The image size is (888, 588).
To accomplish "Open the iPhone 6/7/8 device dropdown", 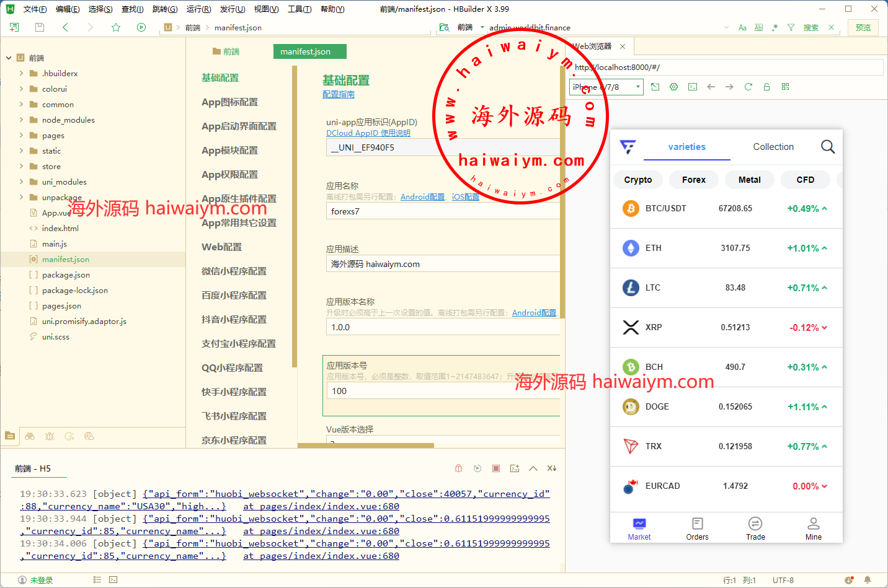I will coord(606,87).
